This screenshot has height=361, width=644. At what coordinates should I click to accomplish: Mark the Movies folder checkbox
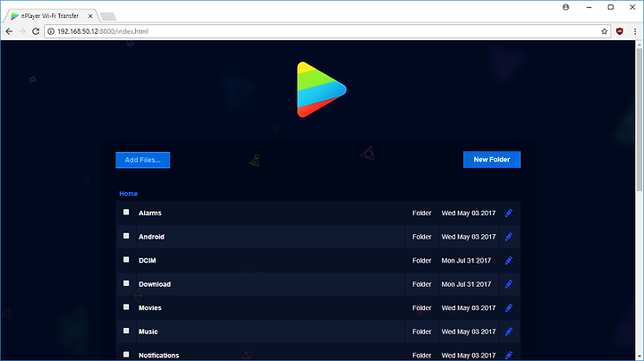pyautogui.click(x=126, y=306)
